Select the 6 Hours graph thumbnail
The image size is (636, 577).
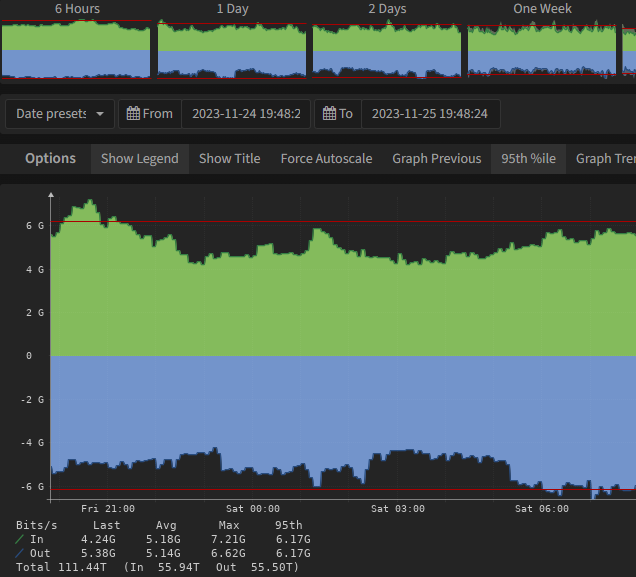click(x=76, y=49)
